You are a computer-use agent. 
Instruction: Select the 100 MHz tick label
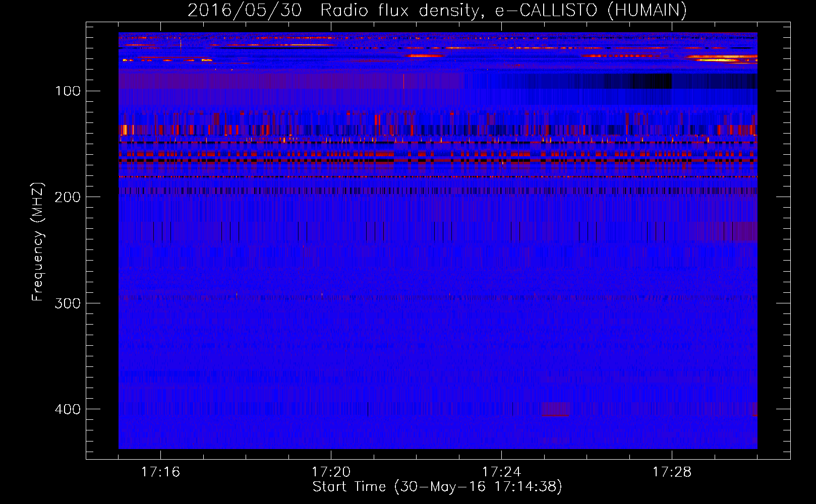coord(68,91)
